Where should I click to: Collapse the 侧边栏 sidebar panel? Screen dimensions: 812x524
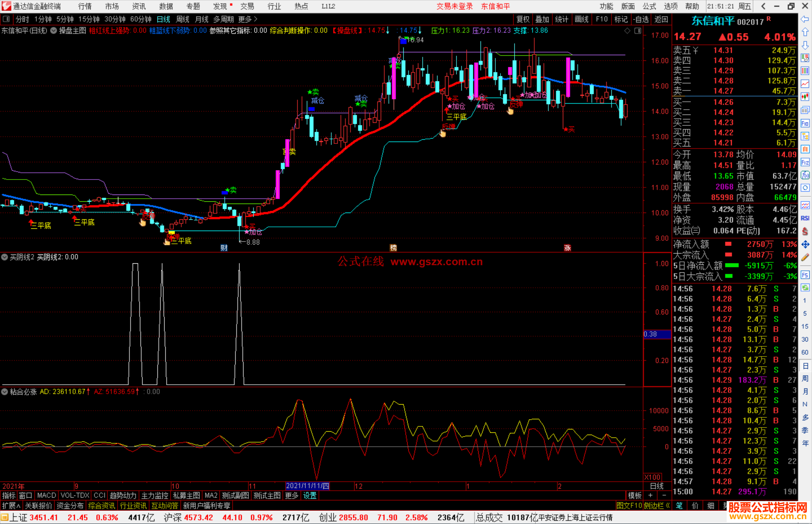[x=657, y=506]
